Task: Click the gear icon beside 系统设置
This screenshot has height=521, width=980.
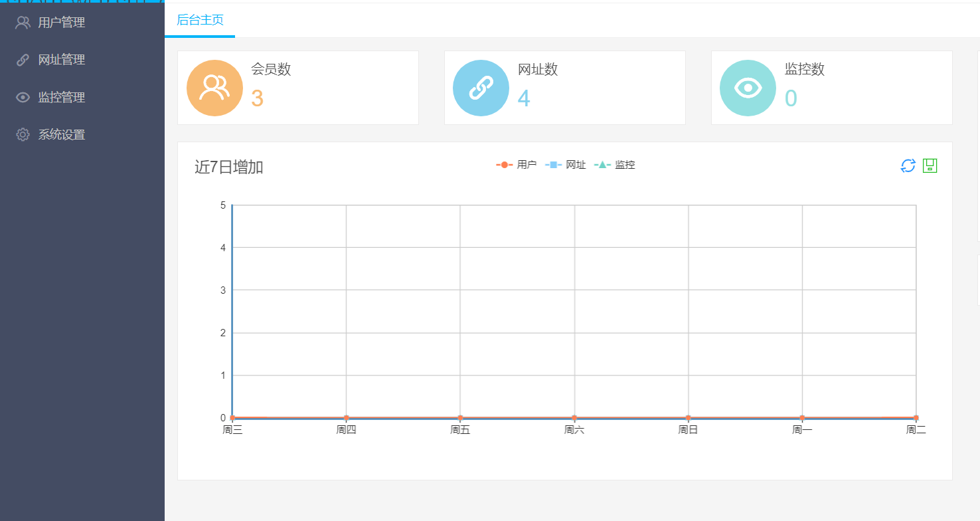Action: [23, 134]
